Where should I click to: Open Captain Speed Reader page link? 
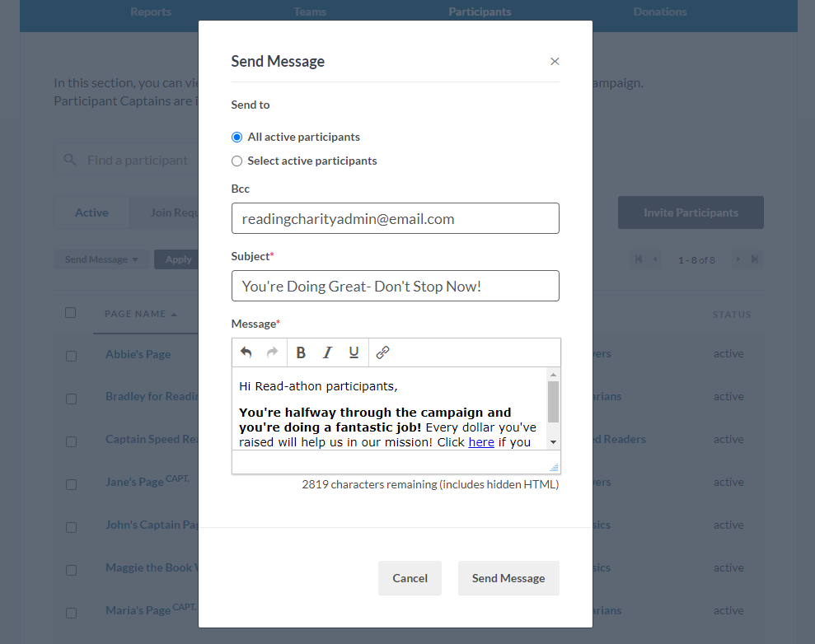(152, 439)
